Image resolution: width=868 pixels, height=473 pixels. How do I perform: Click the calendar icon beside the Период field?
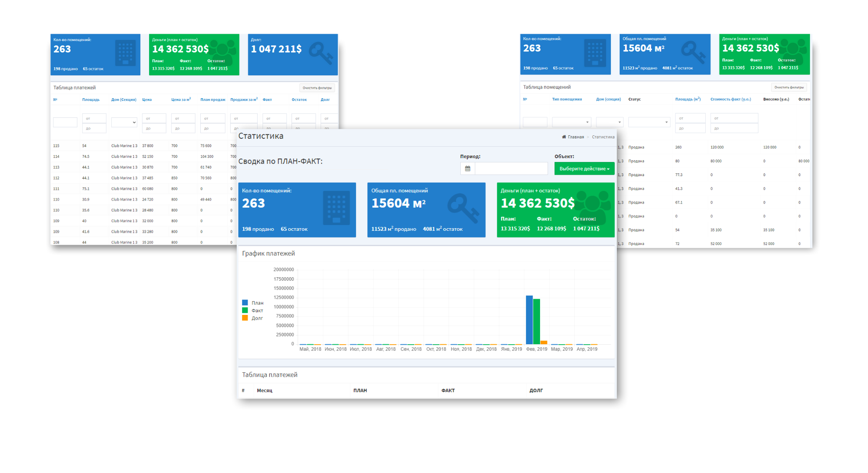(x=467, y=169)
